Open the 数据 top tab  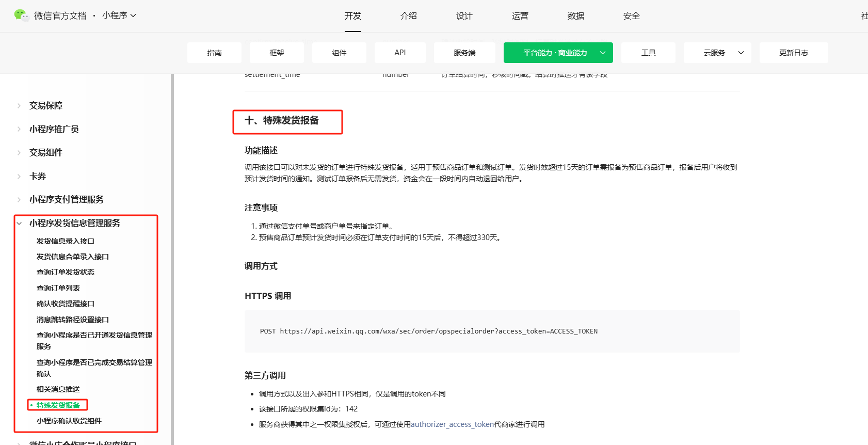576,16
